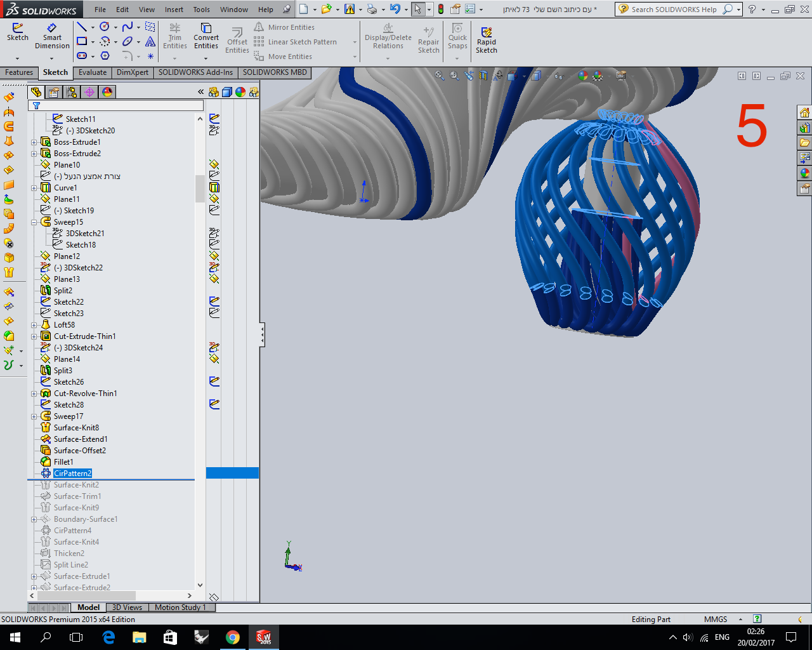
Task: Switch to the Features tab
Action: coord(19,72)
